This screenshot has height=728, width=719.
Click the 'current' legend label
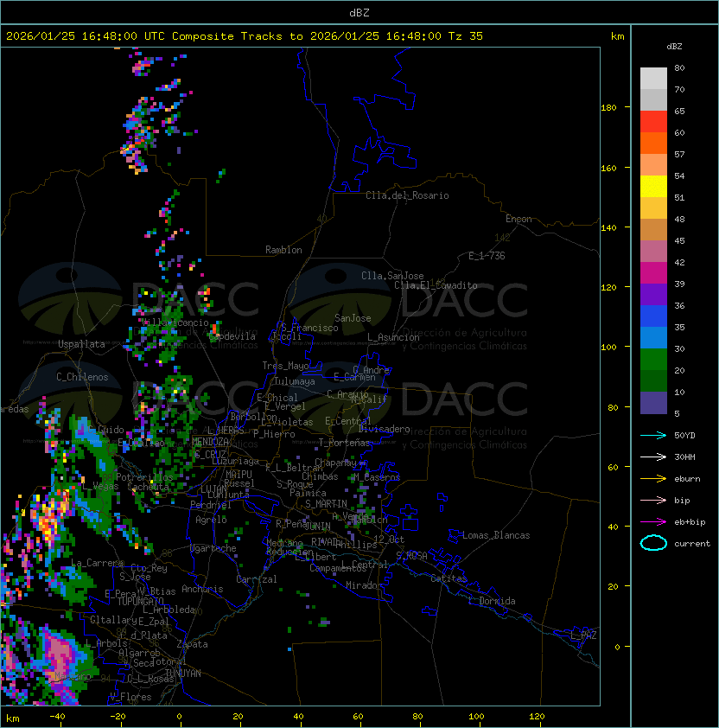tap(692, 544)
